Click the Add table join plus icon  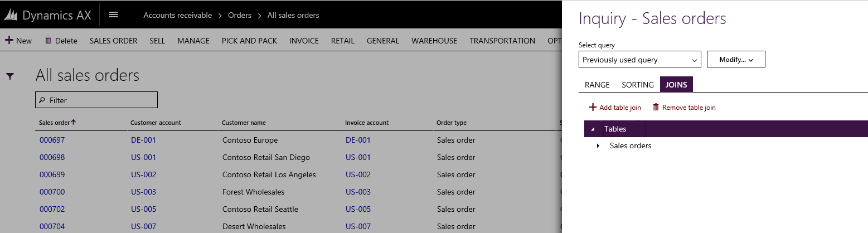tap(593, 107)
